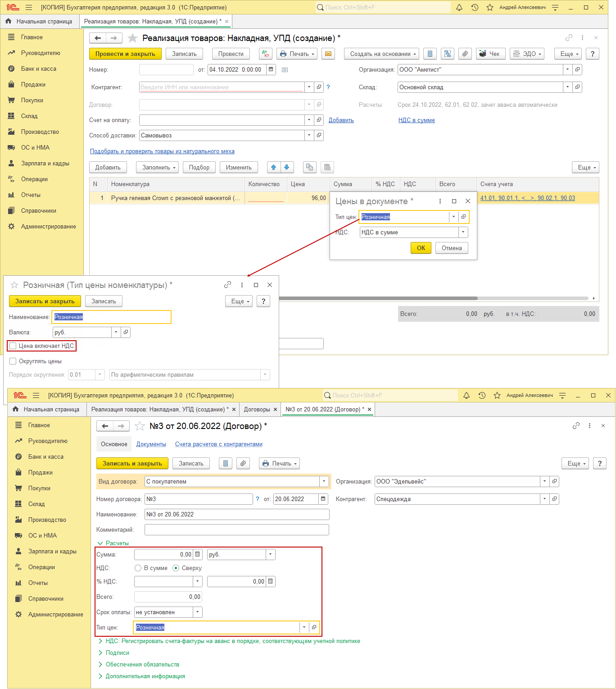The image size is (616, 689).
Task: Open the calendar picker next to 04.10.2022
Action: click(x=271, y=69)
